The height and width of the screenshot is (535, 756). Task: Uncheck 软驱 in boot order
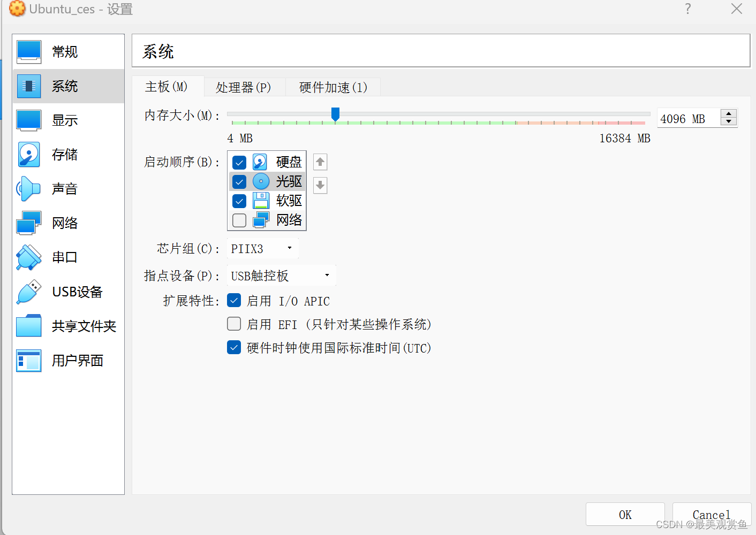[239, 201]
